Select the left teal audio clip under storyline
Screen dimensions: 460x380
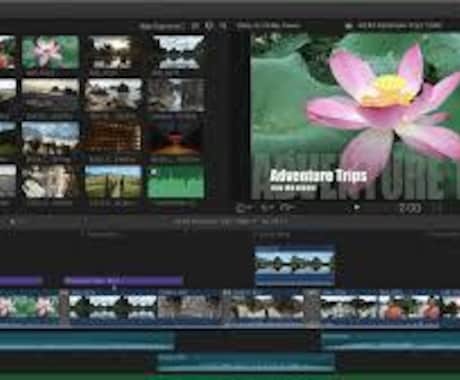(x=87, y=341)
